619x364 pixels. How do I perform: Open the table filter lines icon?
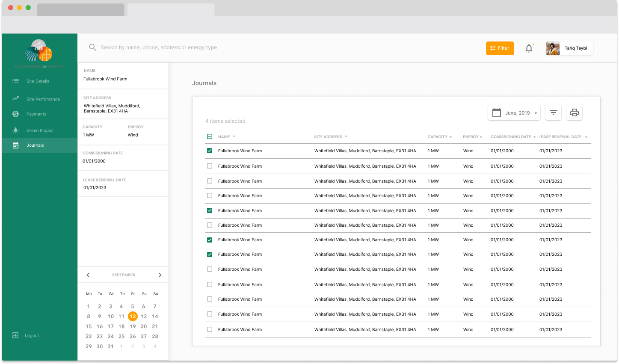[553, 113]
